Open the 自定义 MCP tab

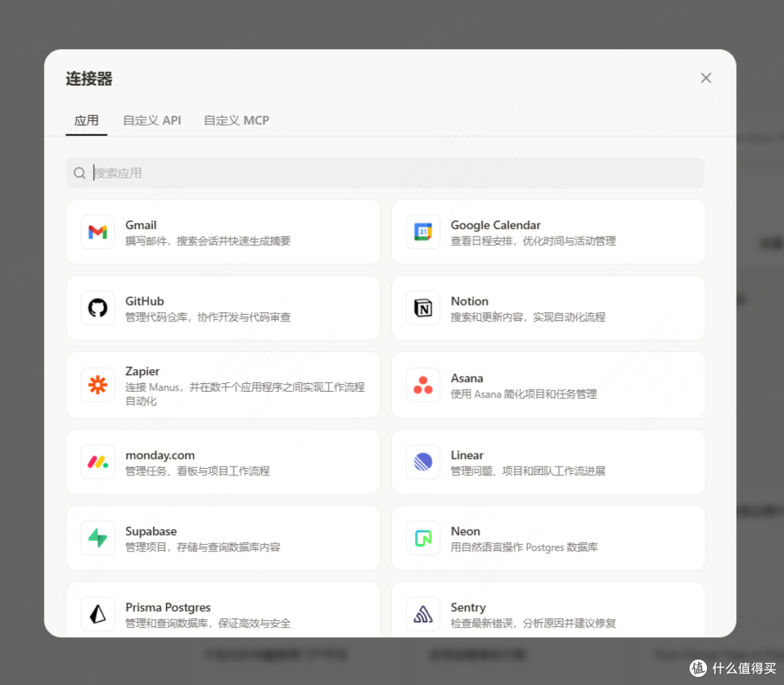[x=237, y=120]
